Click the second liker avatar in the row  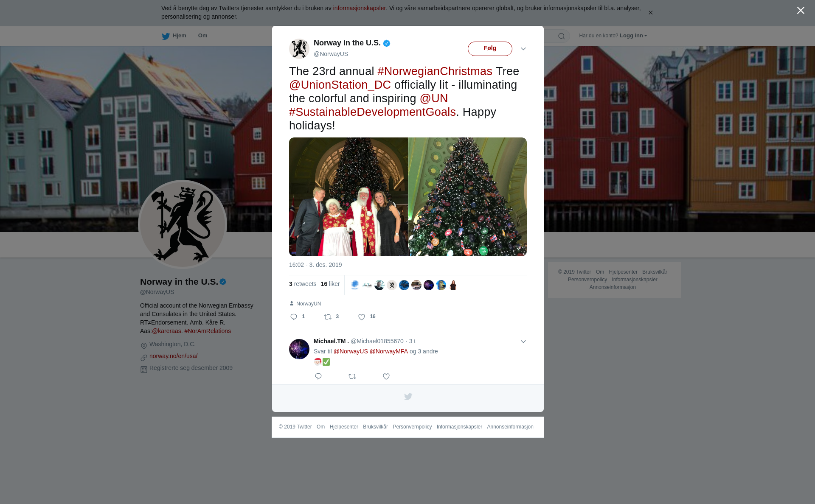tap(367, 285)
